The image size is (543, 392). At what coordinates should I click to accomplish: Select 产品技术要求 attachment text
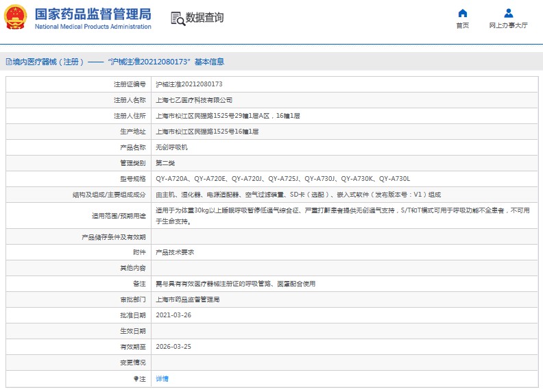coord(175,252)
